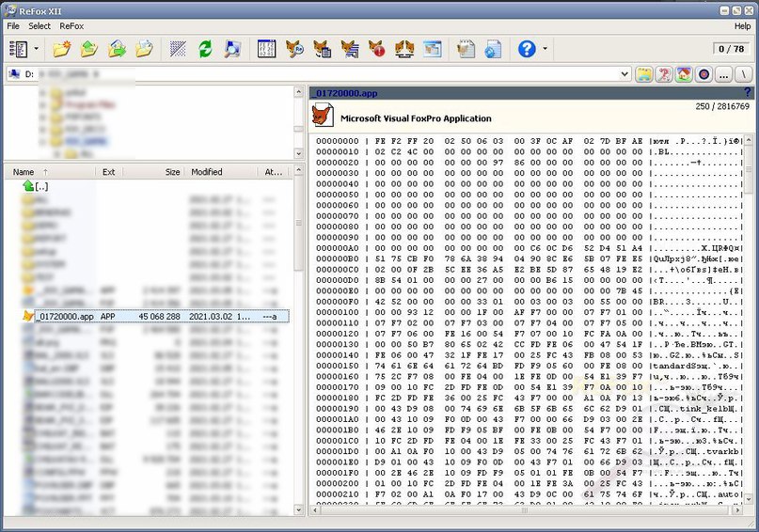759x532 pixels.
Task: Click the fox with magnifier analyze icon
Action: coord(294,49)
